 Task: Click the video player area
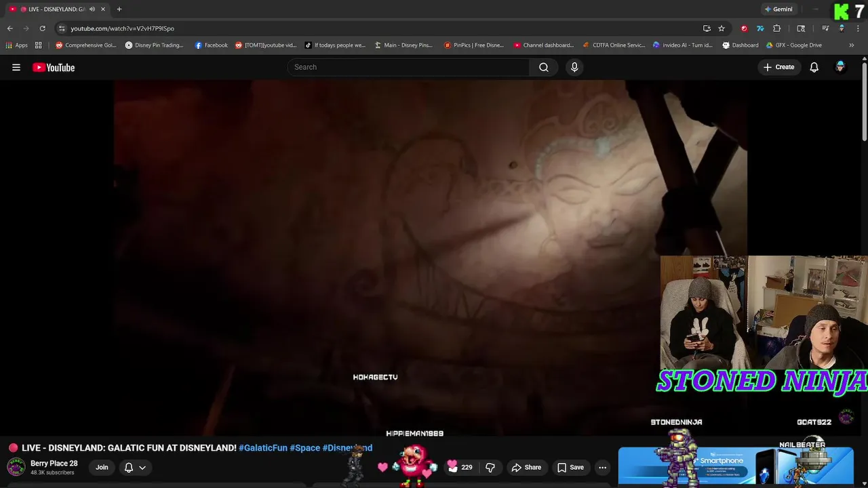tap(431, 258)
